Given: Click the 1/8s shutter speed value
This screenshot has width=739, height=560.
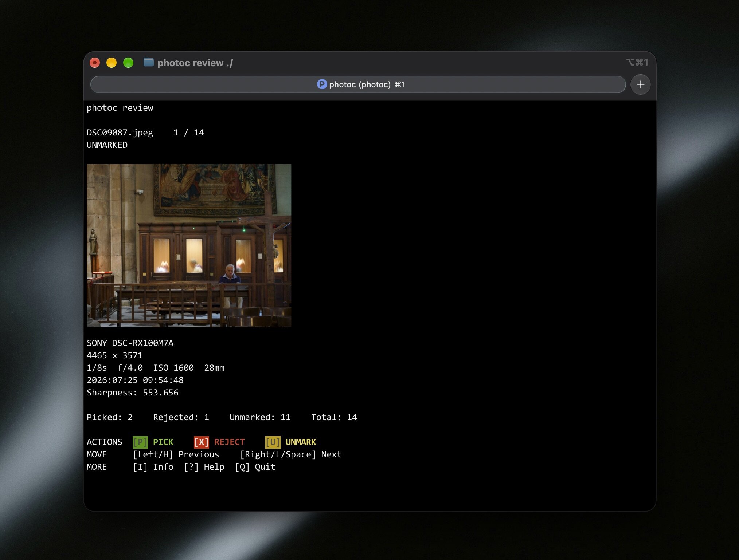Looking at the screenshot, I should (x=97, y=368).
